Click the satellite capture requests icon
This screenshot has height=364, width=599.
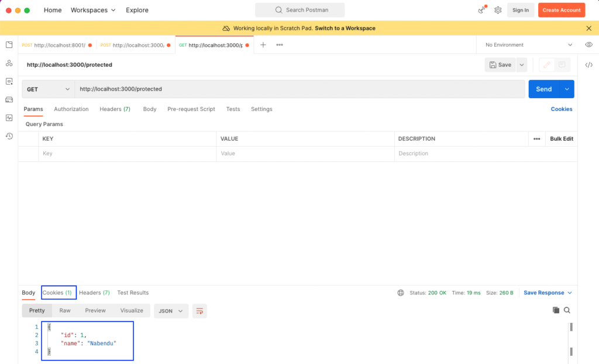tap(482, 10)
